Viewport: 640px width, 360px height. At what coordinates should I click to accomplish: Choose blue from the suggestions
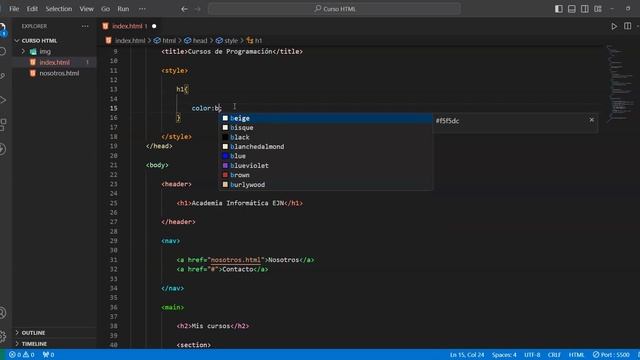click(326, 156)
